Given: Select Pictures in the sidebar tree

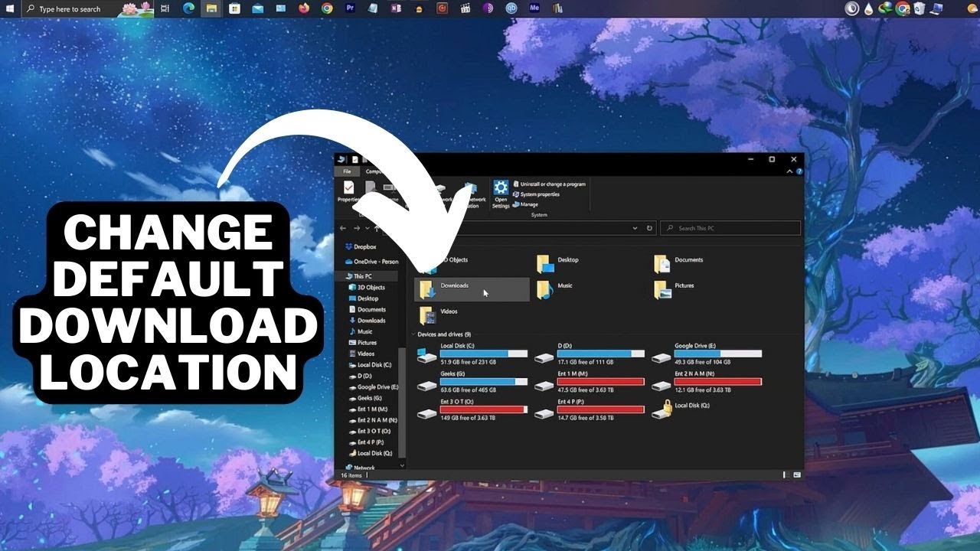Looking at the screenshot, I should [x=362, y=343].
